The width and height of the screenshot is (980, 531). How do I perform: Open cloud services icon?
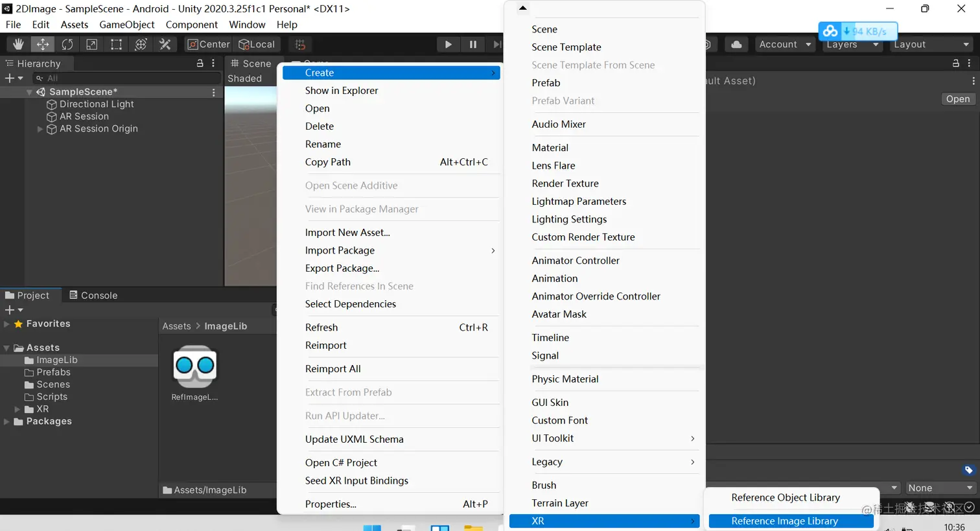[x=736, y=44]
